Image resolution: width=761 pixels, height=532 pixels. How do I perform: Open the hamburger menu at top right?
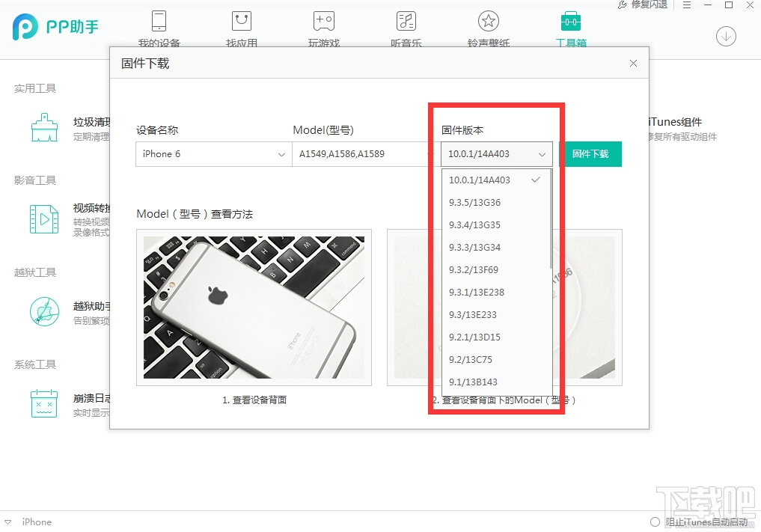coord(686,5)
